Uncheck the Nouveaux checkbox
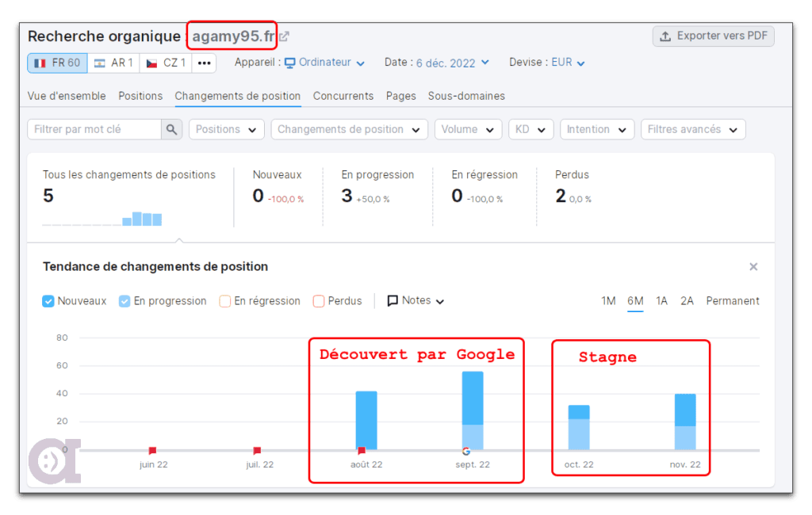The width and height of the screenshot is (812, 515). click(x=48, y=300)
